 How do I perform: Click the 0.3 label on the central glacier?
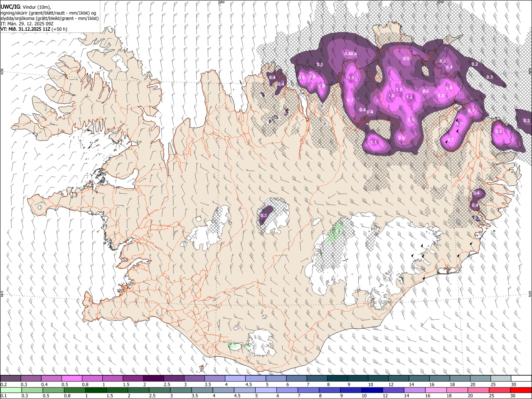tap(264, 215)
